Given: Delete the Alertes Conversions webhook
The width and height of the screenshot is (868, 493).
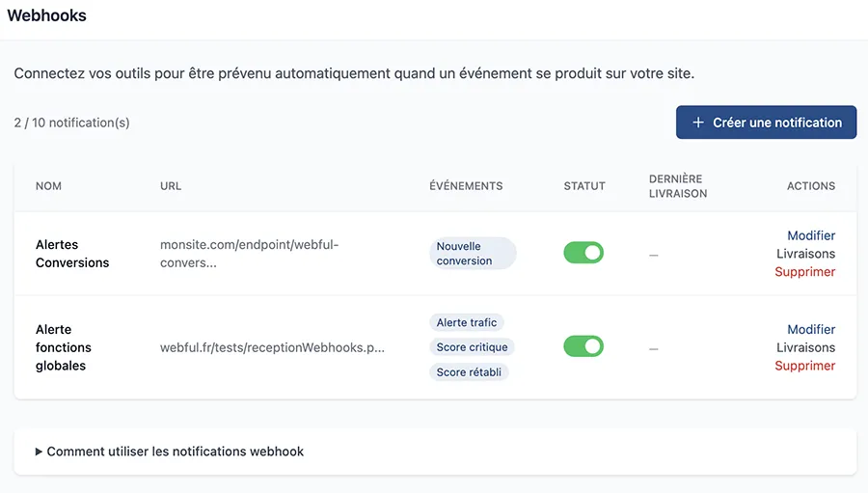Looking at the screenshot, I should point(805,272).
